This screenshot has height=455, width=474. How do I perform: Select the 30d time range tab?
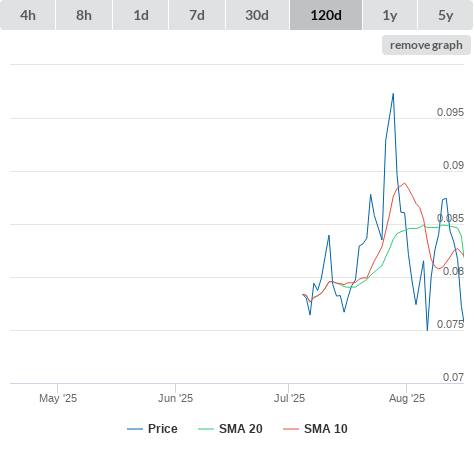tap(257, 15)
